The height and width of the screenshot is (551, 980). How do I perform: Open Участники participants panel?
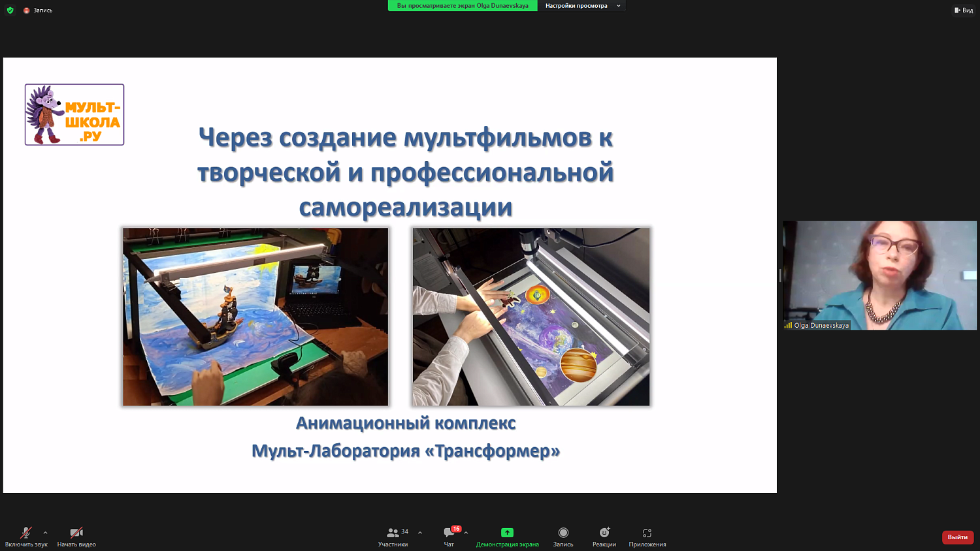[393, 537]
